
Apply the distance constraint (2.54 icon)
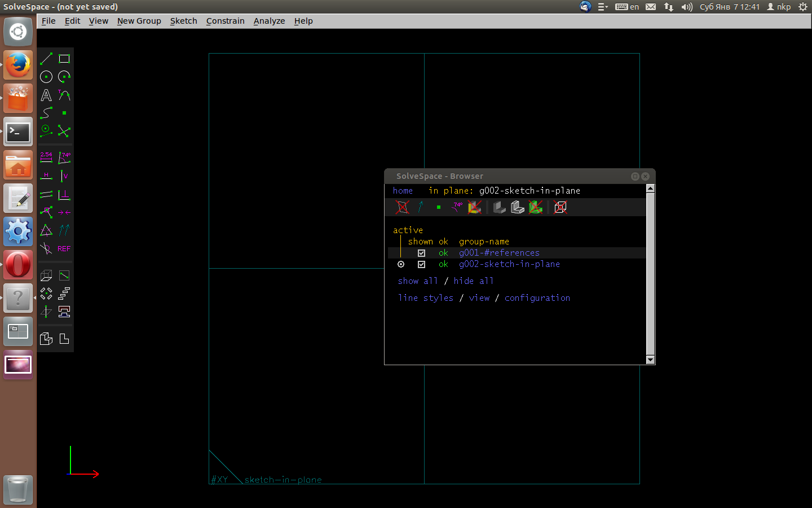coord(46,158)
